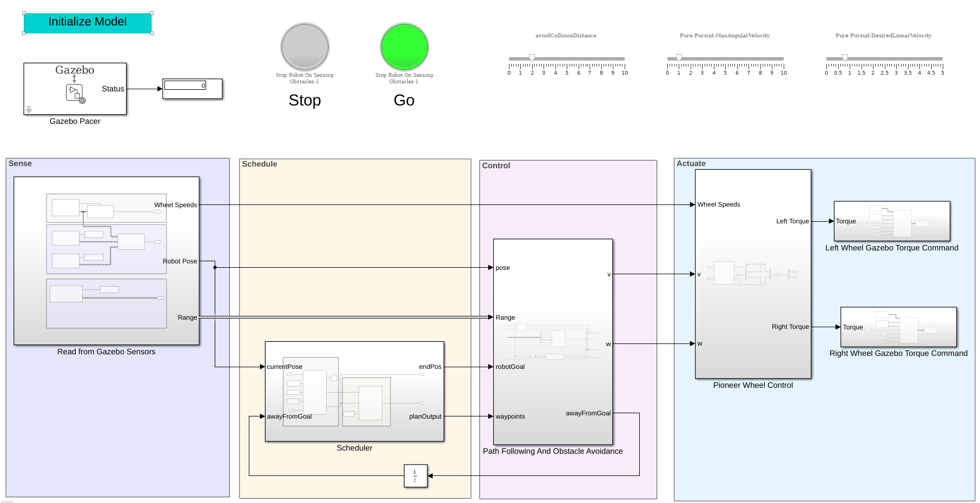The image size is (980, 503).
Task: Select the Status display block showing 0
Action: pyautogui.click(x=193, y=89)
